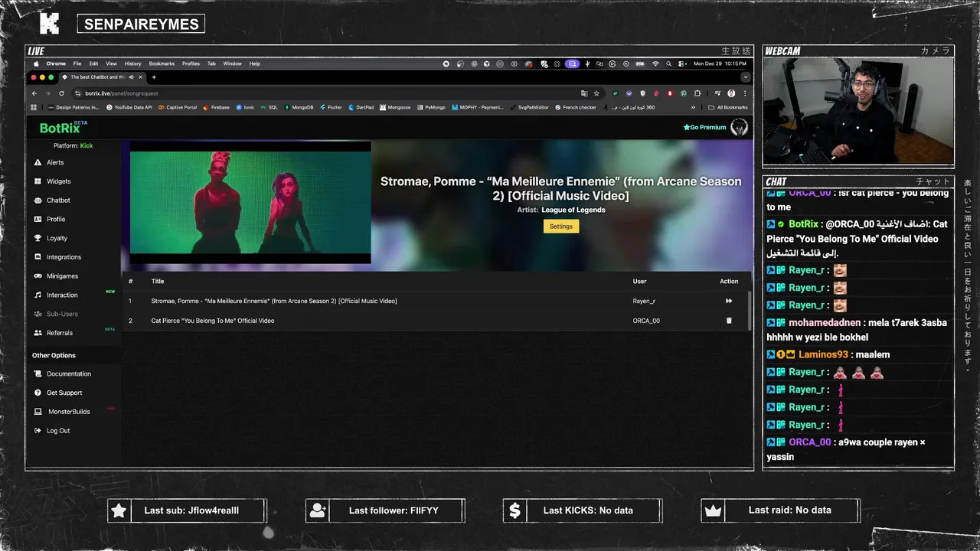Skip the current song with fast-forward icon

pos(729,301)
